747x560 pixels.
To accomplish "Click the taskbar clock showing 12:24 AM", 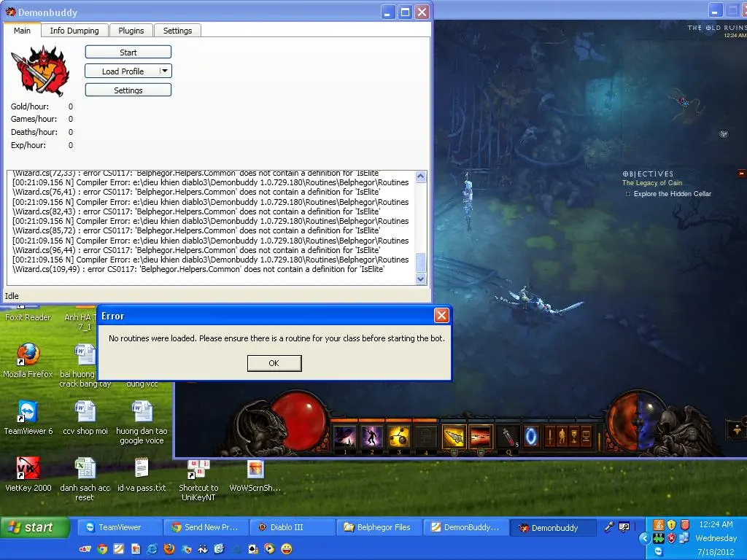I will (716, 524).
